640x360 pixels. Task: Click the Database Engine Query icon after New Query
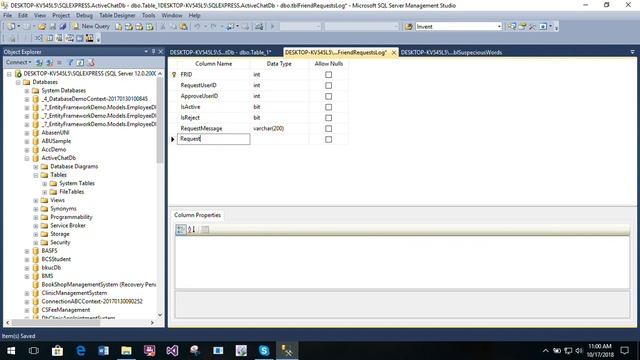click(x=118, y=27)
